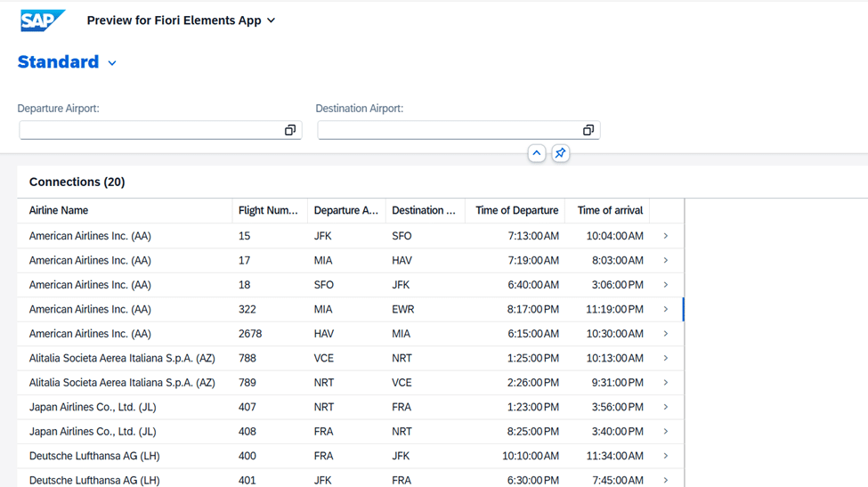The width and height of the screenshot is (868, 487).
Task: Open navigation arrow for flight 15 row
Action: (x=666, y=236)
